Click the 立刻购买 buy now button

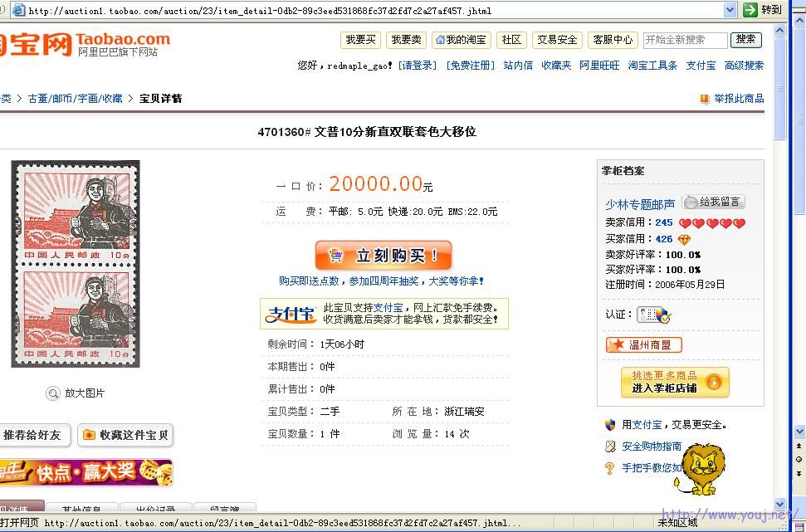click(383, 254)
